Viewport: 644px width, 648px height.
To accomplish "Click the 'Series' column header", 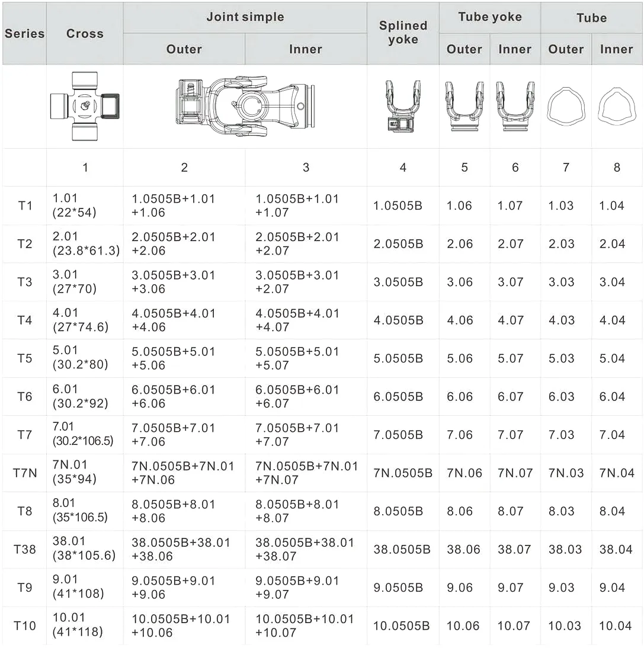I will pos(24,34).
